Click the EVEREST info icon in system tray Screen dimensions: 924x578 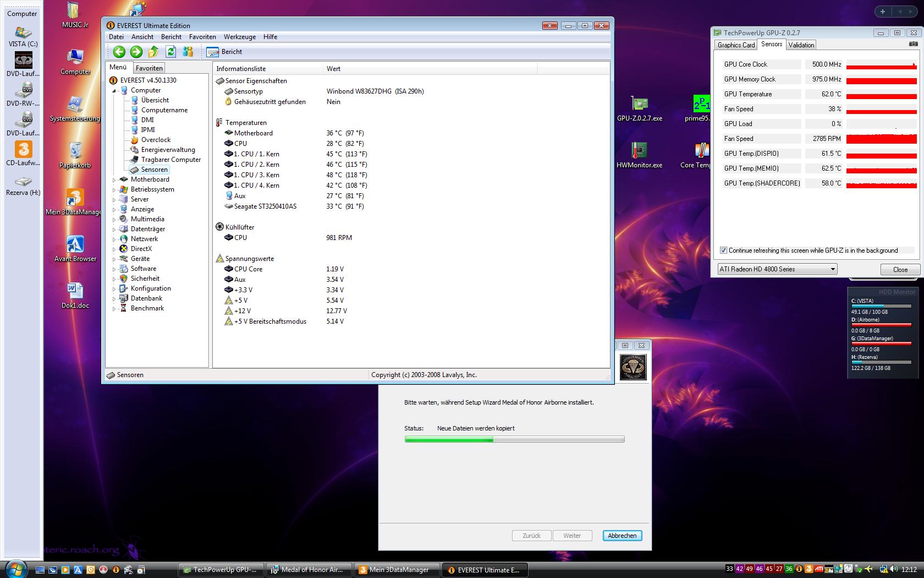click(800, 569)
